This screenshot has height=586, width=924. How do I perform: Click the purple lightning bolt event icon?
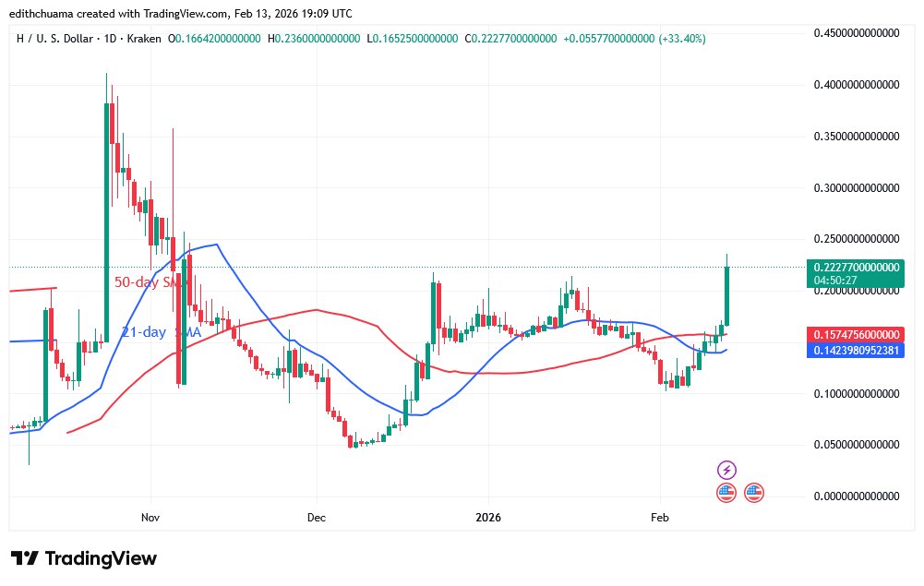click(726, 471)
